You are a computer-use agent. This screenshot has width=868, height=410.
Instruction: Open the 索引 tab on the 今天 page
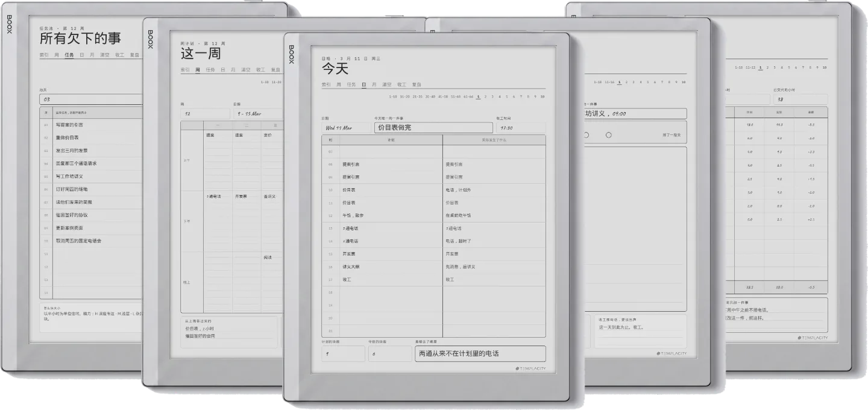coord(326,84)
